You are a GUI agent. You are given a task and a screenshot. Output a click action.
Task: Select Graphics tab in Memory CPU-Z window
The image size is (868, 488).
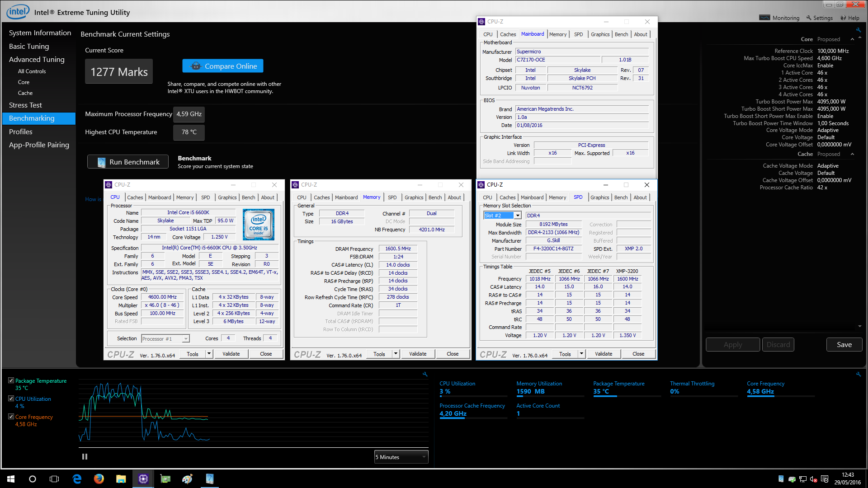[x=414, y=197]
